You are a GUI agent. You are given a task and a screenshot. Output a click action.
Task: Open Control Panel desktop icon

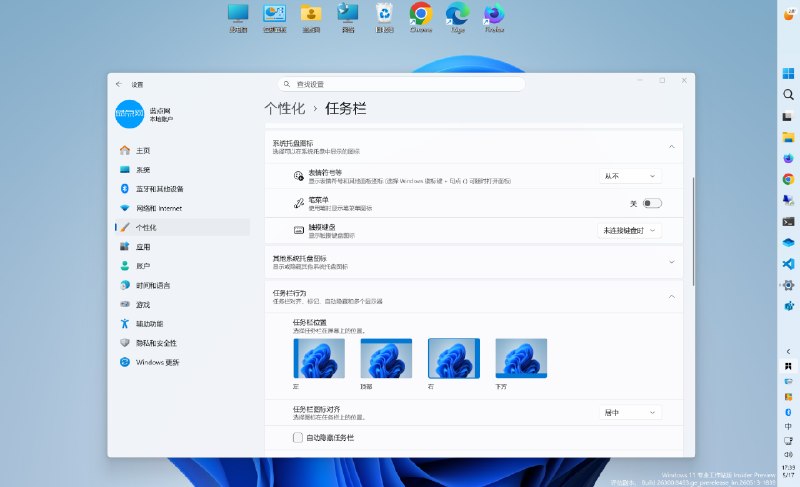[x=274, y=18]
